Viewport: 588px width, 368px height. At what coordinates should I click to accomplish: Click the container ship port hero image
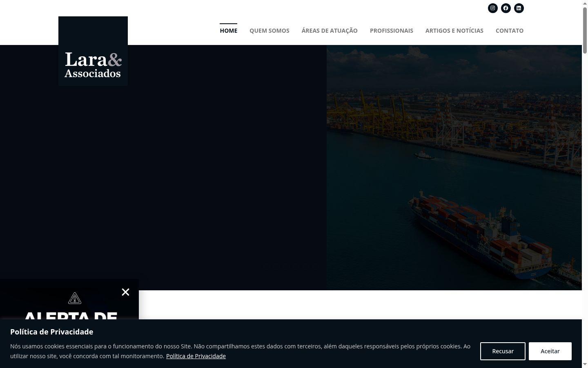pos(454,168)
